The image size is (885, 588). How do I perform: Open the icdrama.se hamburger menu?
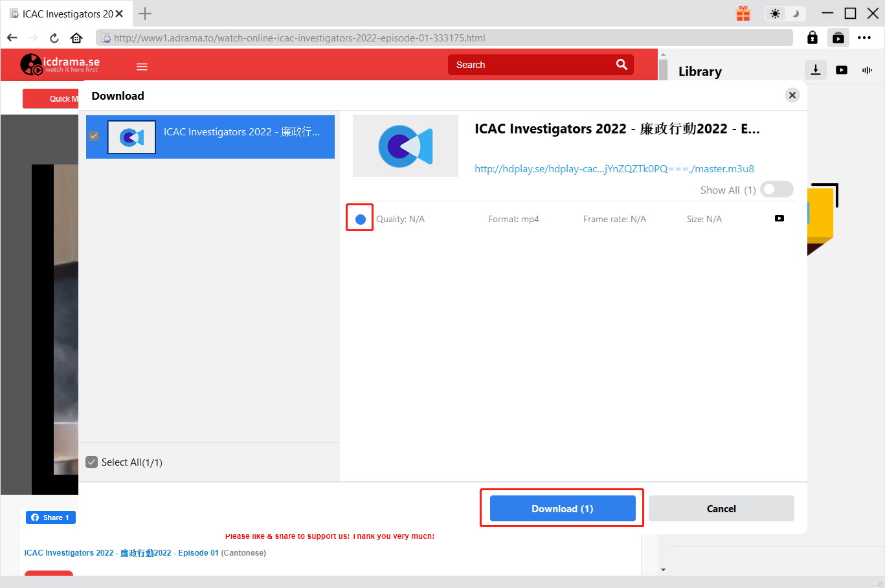coord(142,66)
